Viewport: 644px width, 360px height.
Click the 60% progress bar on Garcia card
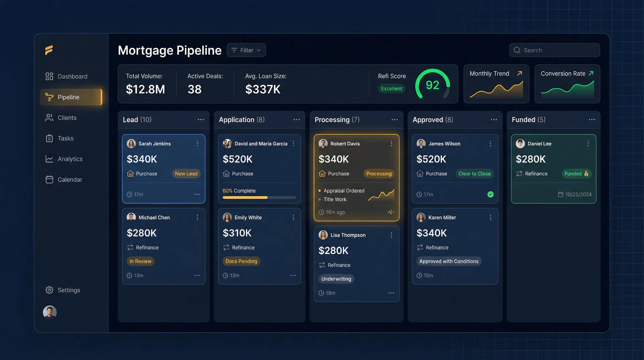pos(259,197)
